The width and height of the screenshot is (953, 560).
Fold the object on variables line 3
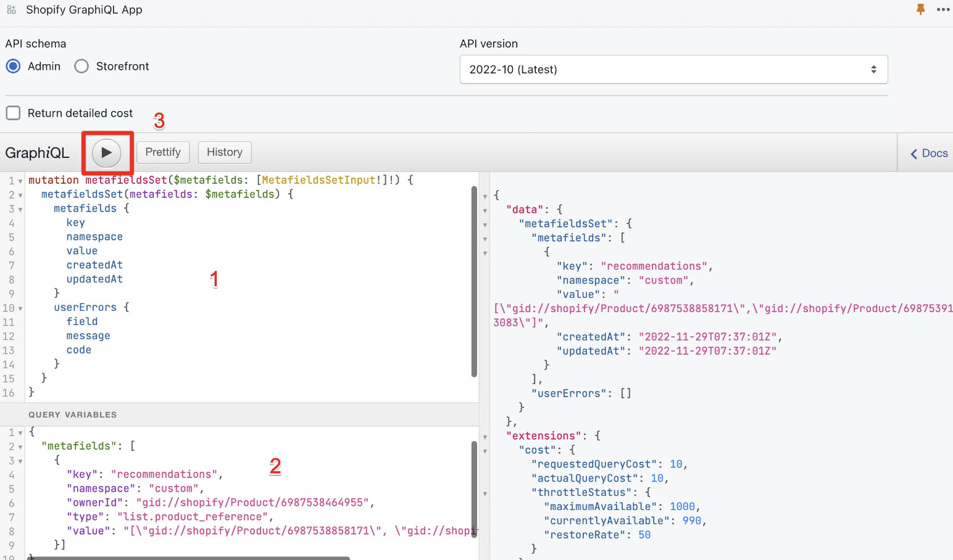point(20,461)
